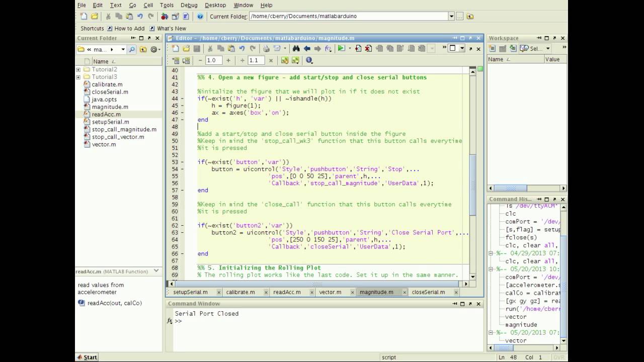644x362 pixels.
Task: Click the Start button at bottom left
Action: (87, 357)
